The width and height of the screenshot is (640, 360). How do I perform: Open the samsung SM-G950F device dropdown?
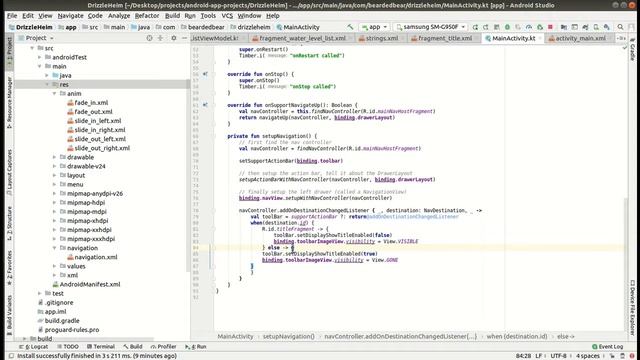[x=431, y=27]
